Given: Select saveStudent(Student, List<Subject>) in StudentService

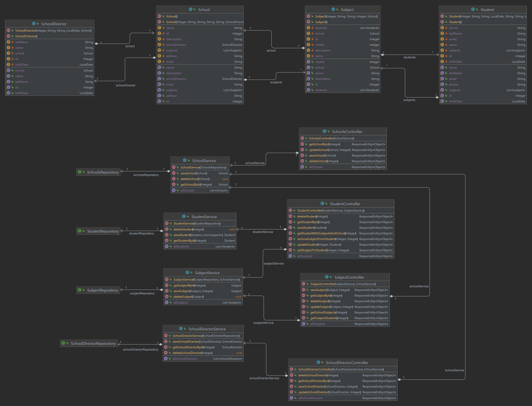Looking at the screenshot, I should (x=200, y=235).
